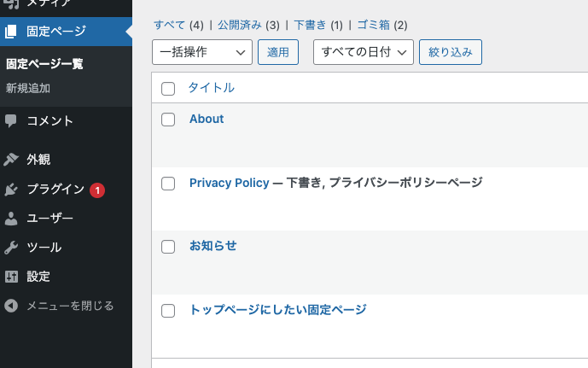Select 固定ページ一覧 submenu item

point(44,64)
